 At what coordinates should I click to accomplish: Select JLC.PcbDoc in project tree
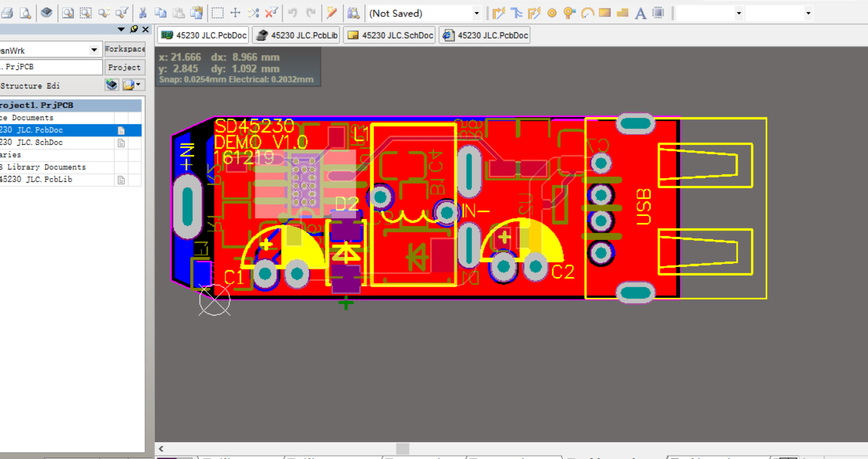tap(70, 130)
